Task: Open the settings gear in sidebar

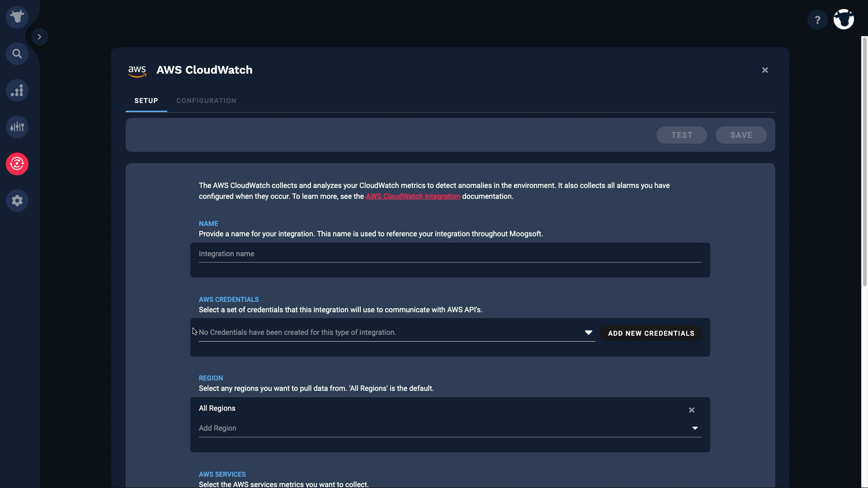Action: pos(17,200)
